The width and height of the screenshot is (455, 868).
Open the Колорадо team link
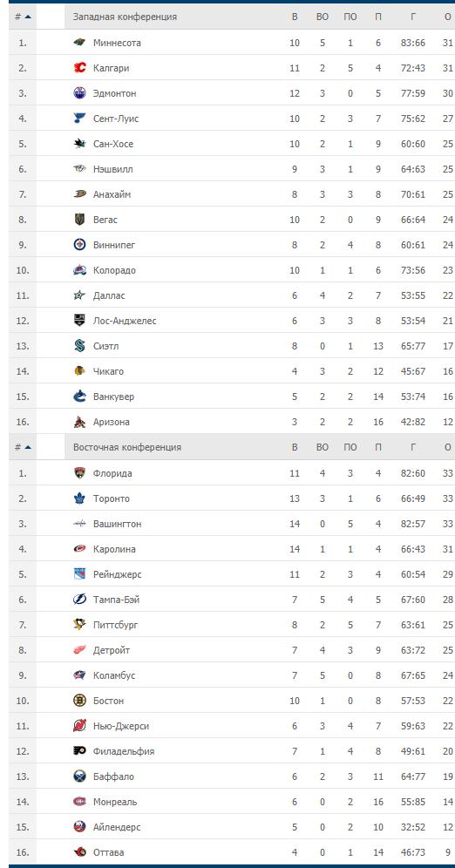pos(114,270)
